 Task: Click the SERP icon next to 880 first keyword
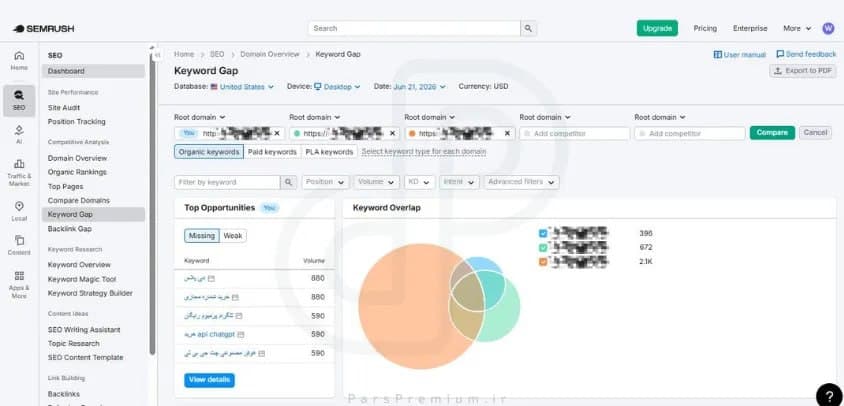(x=212, y=278)
